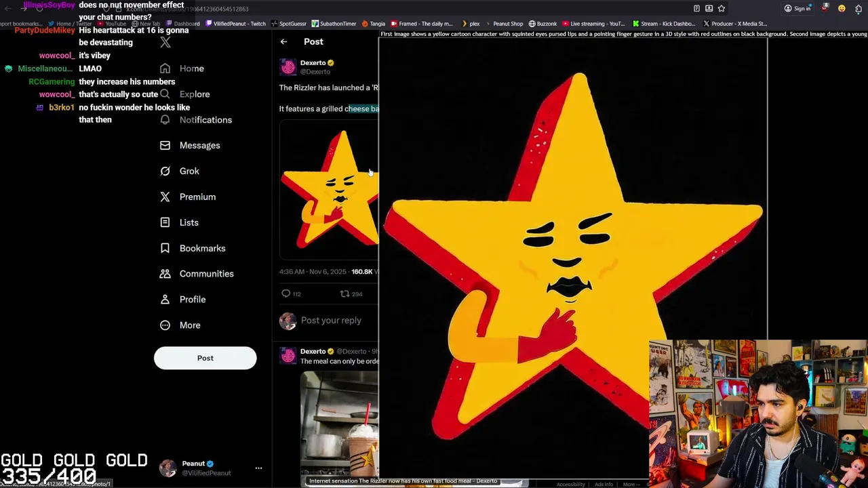Viewport: 868px width, 488px height.
Task: Open the Producer - X Media Studio bookmark
Action: [x=735, y=24]
